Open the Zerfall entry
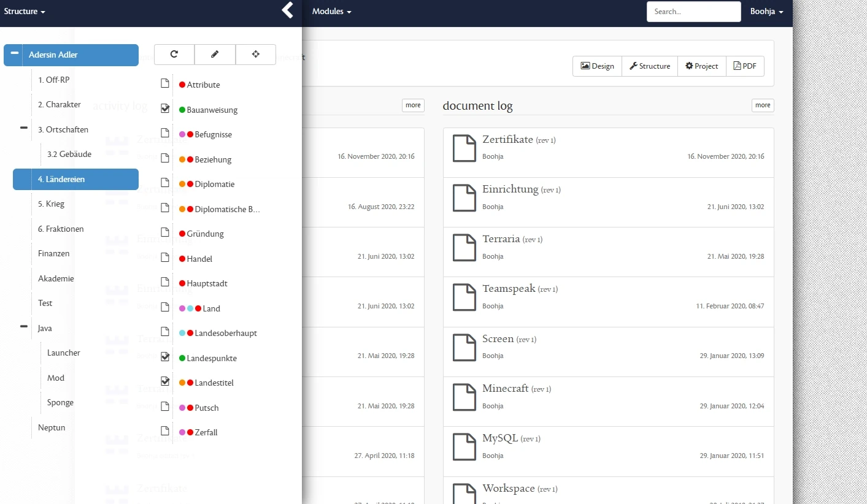The image size is (867, 504). [x=206, y=433]
